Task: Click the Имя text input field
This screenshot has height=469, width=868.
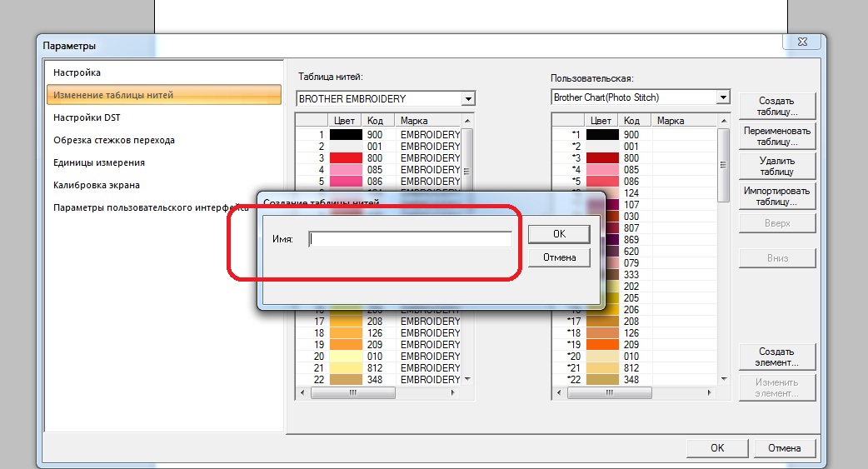Action: click(410, 239)
